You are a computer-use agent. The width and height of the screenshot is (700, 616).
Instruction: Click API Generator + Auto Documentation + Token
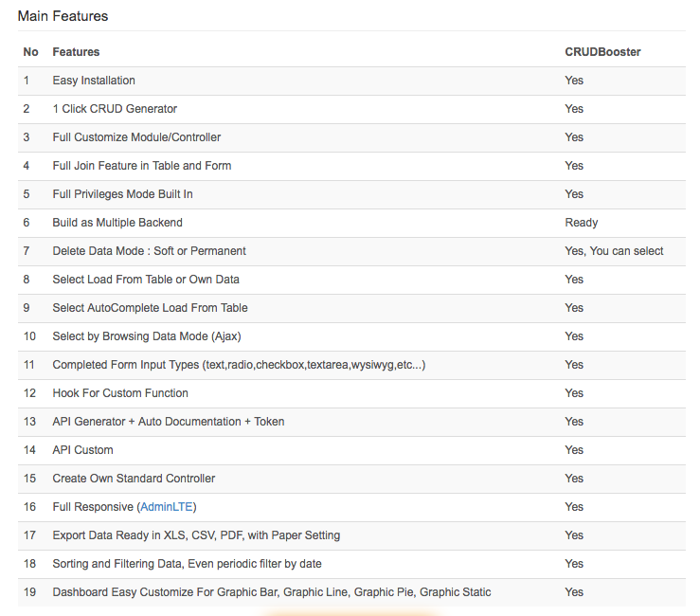(x=169, y=422)
